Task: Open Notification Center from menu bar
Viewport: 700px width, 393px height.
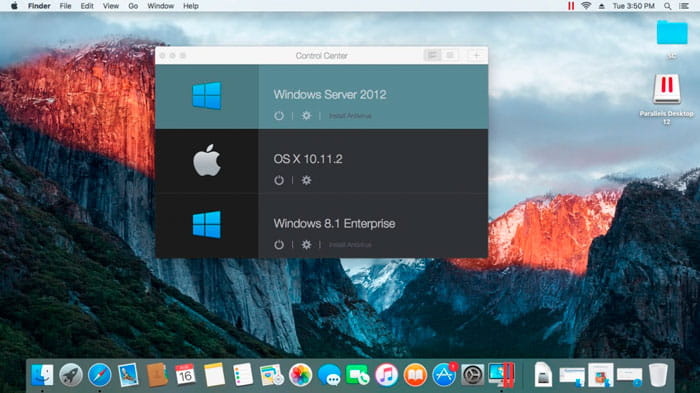Action: click(x=684, y=6)
